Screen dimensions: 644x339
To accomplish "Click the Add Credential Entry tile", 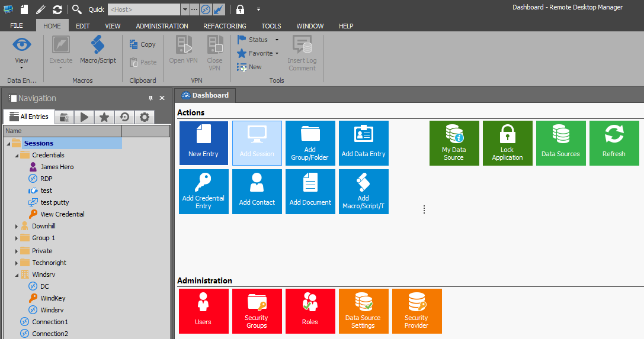I will click(203, 192).
